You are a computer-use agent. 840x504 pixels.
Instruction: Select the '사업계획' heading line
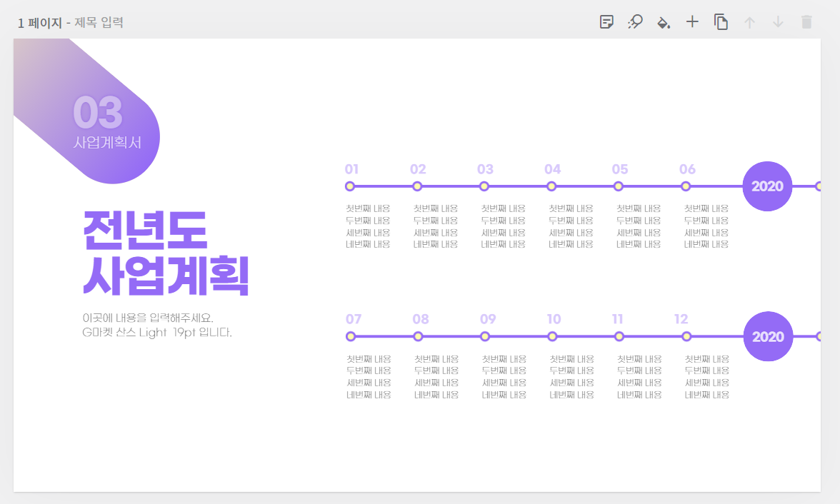(166, 276)
